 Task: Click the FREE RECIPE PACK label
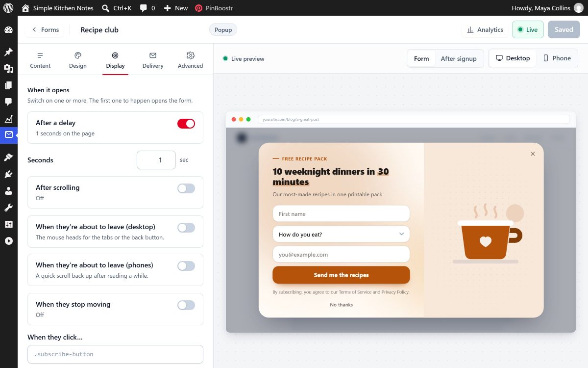click(x=304, y=158)
